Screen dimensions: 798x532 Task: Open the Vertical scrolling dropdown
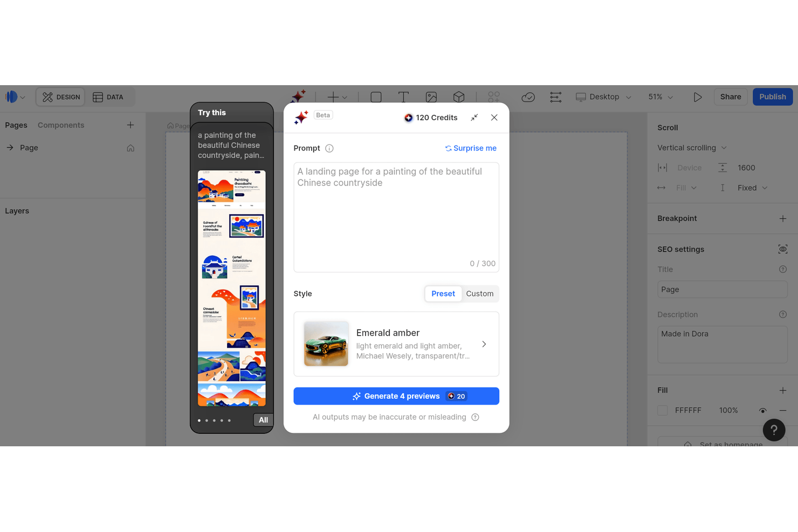point(692,147)
